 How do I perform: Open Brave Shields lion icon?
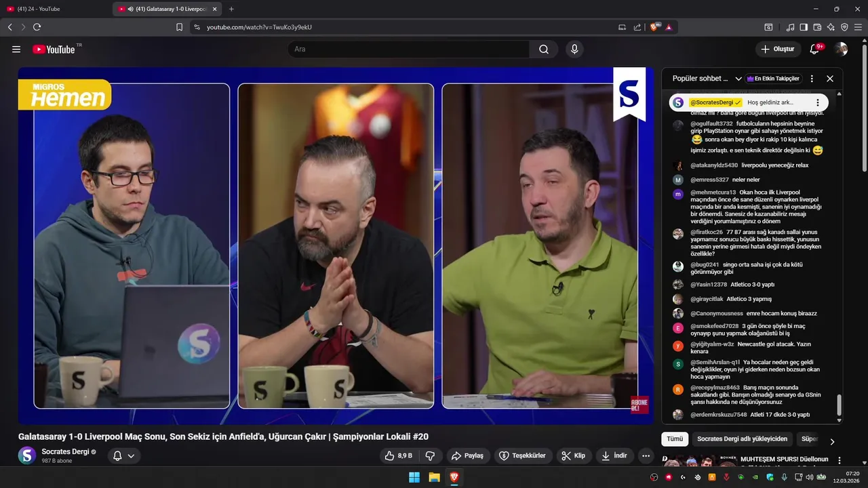click(654, 27)
